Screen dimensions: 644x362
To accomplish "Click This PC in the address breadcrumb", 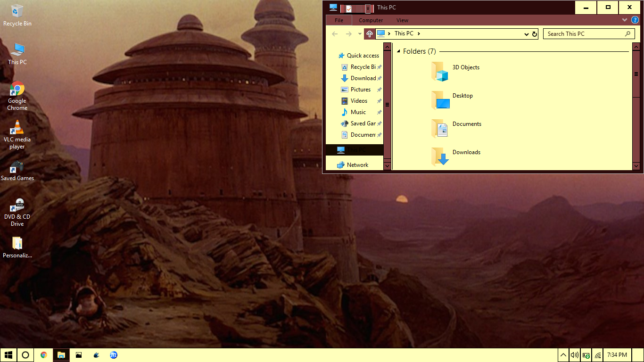I will click(x=404, y=33).
